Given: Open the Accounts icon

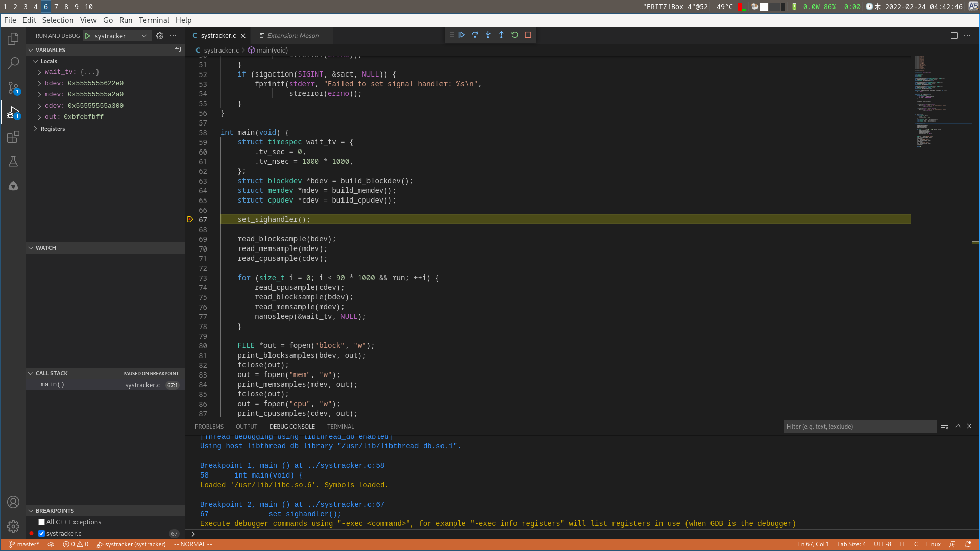Looking at the screenshot, I should pos(13,502).
